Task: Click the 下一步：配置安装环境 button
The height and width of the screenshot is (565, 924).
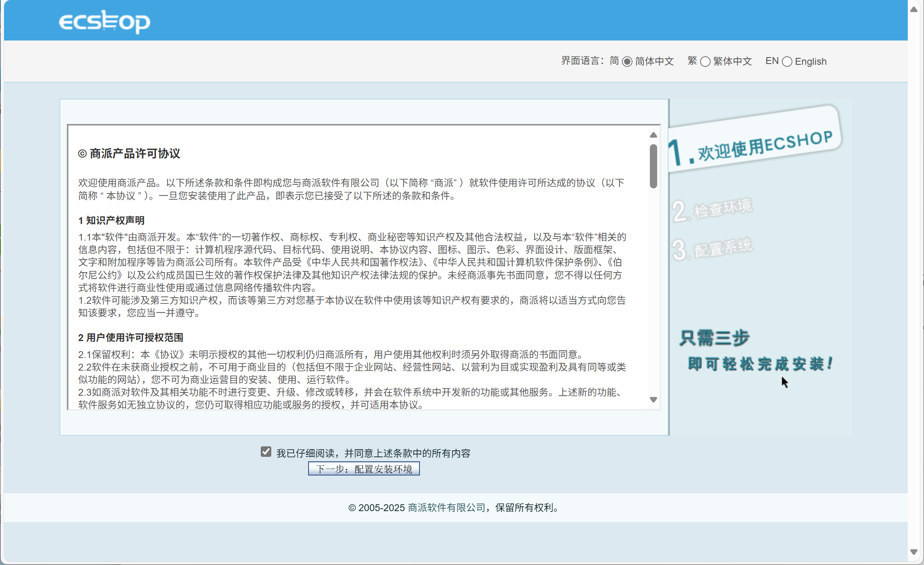Action: pos(364,469)
